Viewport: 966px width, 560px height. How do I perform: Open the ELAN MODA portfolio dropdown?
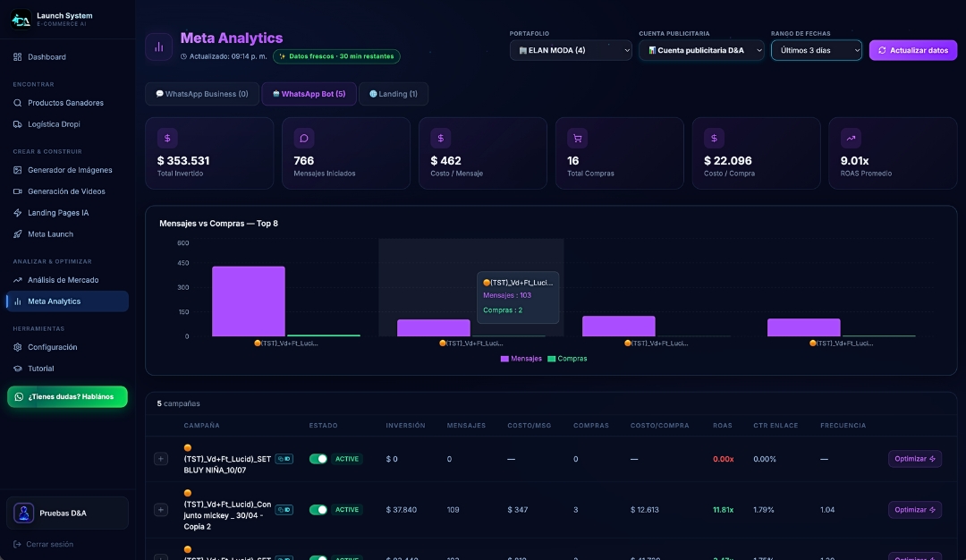point(571,50)
